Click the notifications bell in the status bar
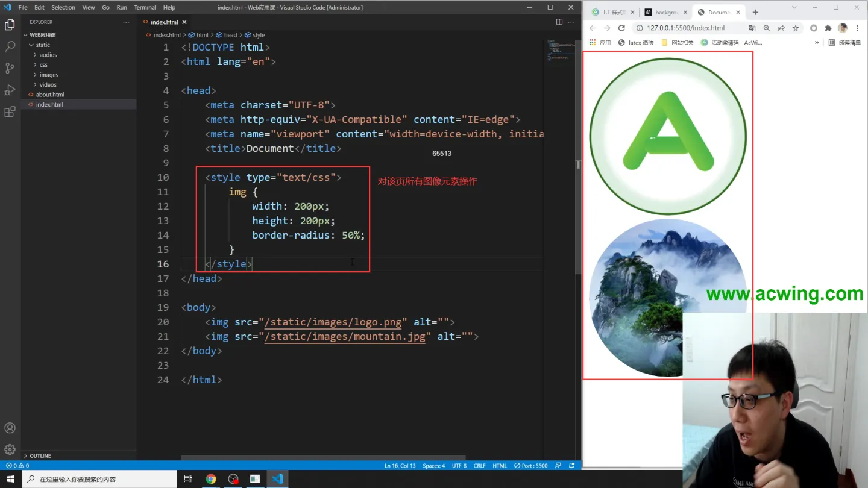Viewport: 868px width, 488px height. coord(571,465)
